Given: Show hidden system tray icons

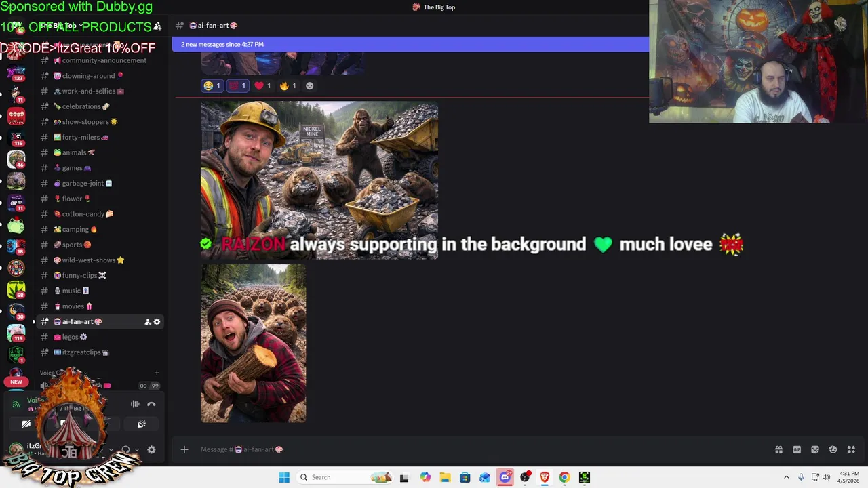Looking at the screenshot, I should point(787,477).
